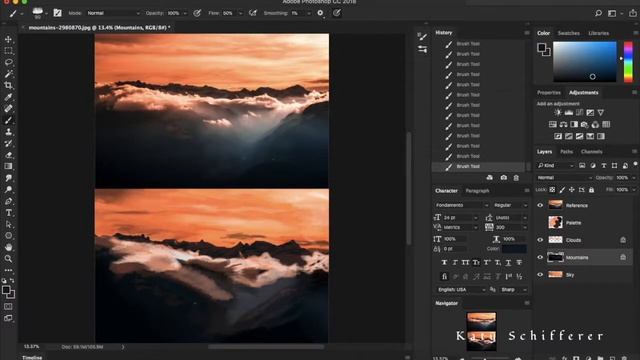Click the Navigator thumbnail preview
This screenshot has width=640, height=360.
(482, 331)
